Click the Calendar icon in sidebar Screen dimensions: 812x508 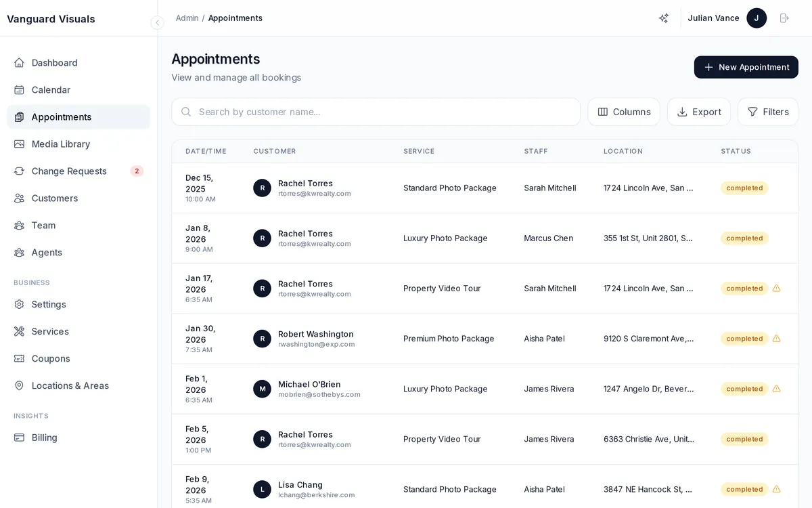[20, 90]
